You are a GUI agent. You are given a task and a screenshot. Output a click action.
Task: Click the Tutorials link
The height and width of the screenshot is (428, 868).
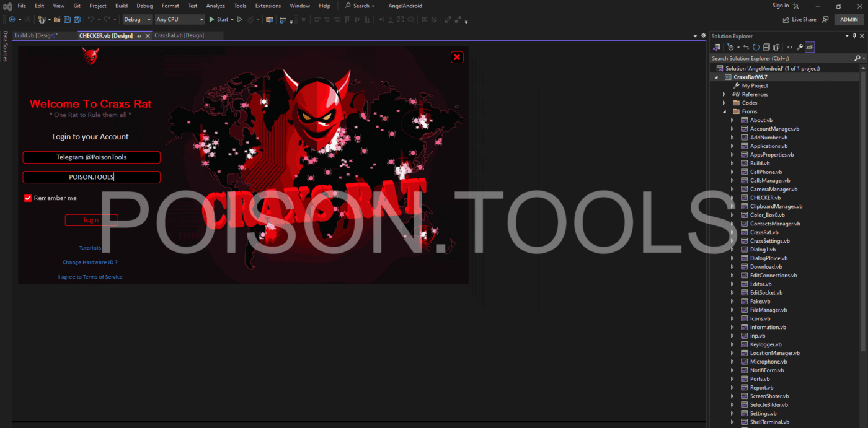[91, 248]
